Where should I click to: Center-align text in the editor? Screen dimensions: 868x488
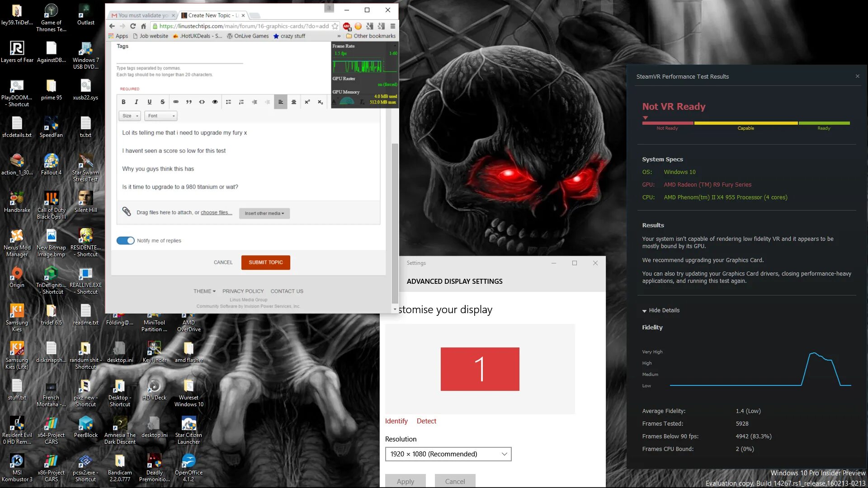click(x=294, y=102)
